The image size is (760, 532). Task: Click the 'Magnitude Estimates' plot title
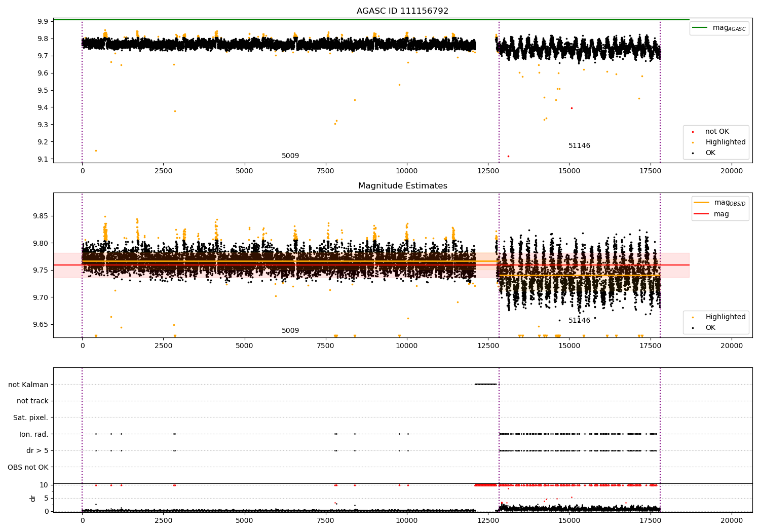(x=402, y=186)
